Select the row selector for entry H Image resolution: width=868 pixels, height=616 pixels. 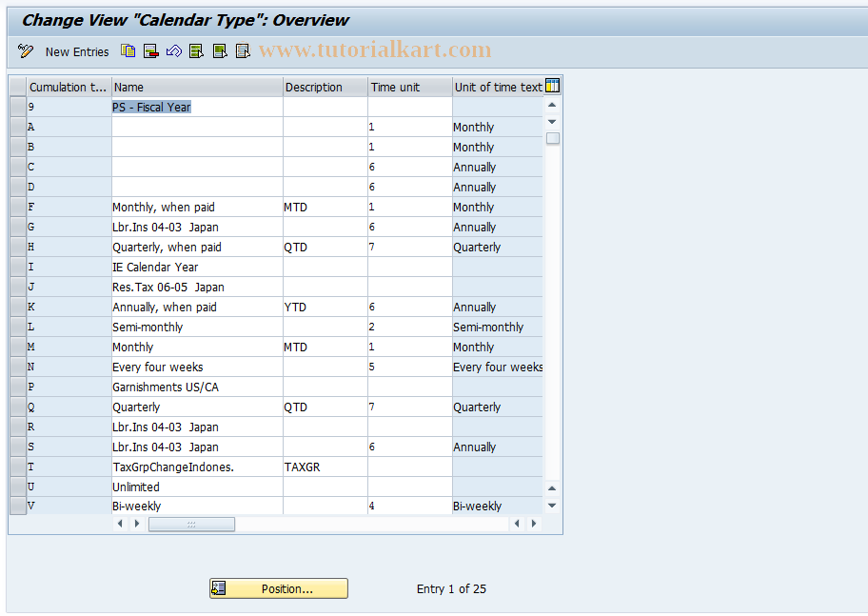[x=18, y=247]
